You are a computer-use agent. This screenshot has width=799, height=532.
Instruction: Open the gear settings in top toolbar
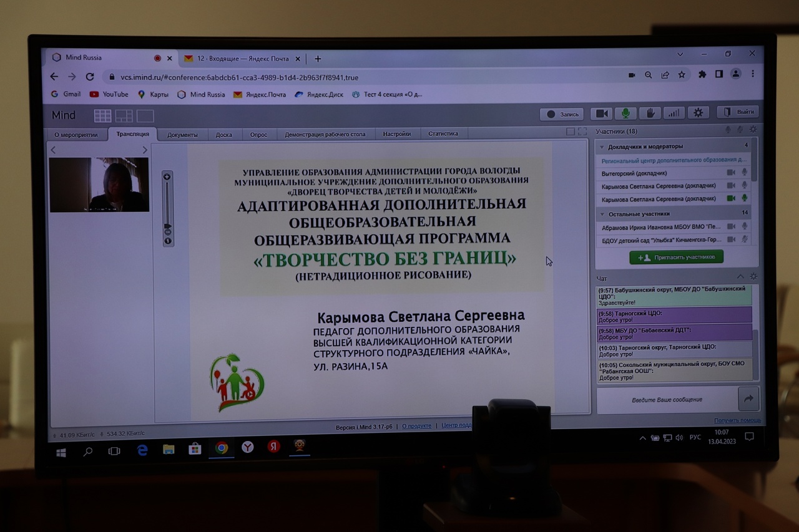pos(698,113)
